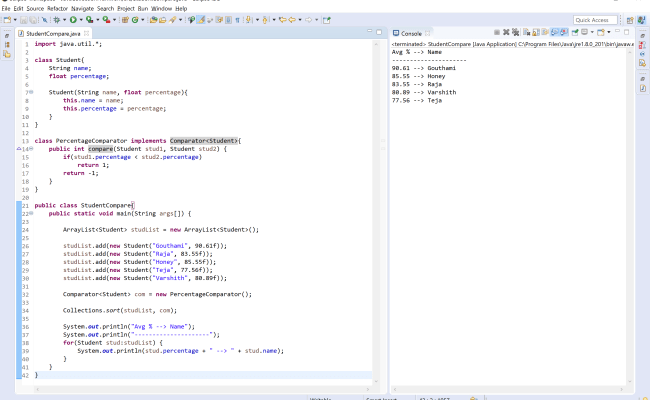Image resolution: width=650 pixels, height=400 pixels.
Task: Navigate Back with yellow left arrow
Action: (x=292, y=20)
